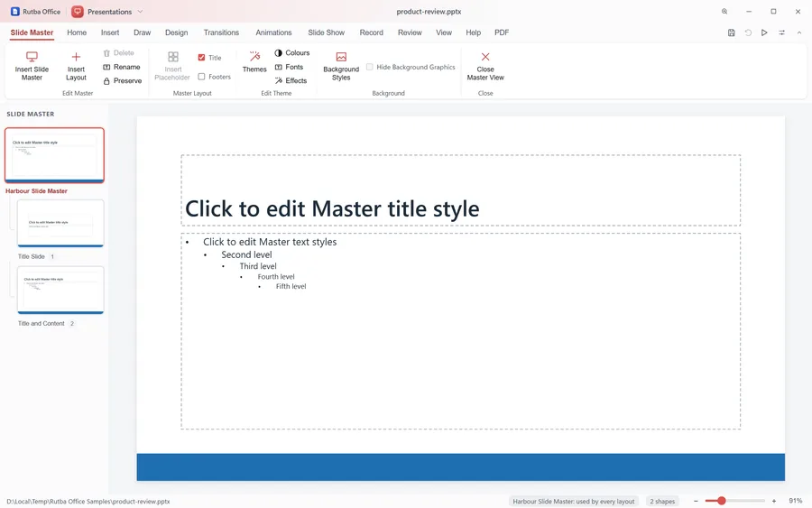This screenshot has width=812, height=508.
Task: Open the Help tab
Action: coord(474,32)
